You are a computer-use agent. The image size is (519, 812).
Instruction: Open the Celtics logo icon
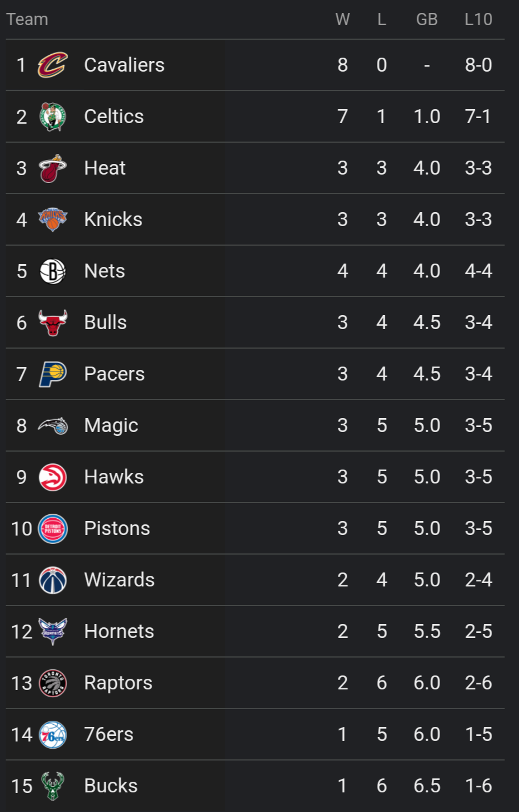(x=53, y=116)
